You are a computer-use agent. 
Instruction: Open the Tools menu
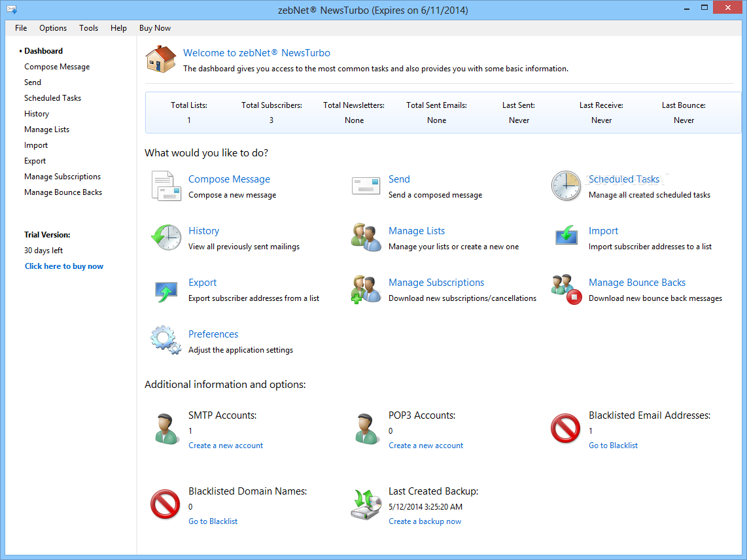(88, 28)
